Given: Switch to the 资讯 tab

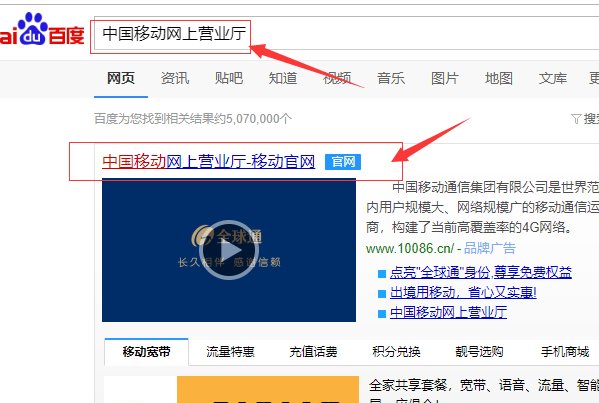Looking at the screenshot, I should [x=175, y=78].
